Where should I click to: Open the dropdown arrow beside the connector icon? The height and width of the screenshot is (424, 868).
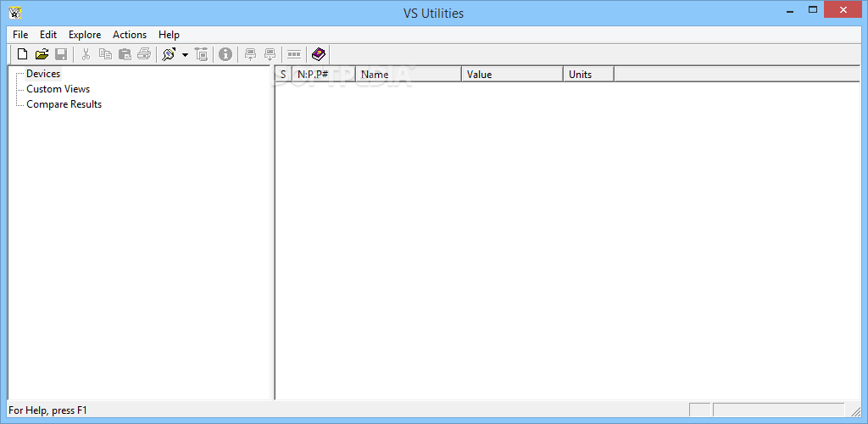pos(185,55)
